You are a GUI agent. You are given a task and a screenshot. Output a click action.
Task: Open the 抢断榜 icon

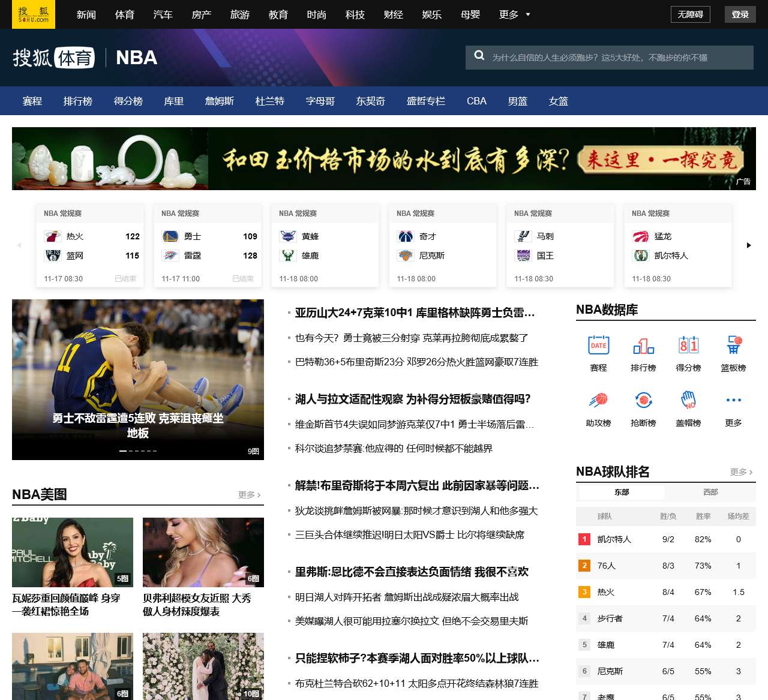pos(643,400)
